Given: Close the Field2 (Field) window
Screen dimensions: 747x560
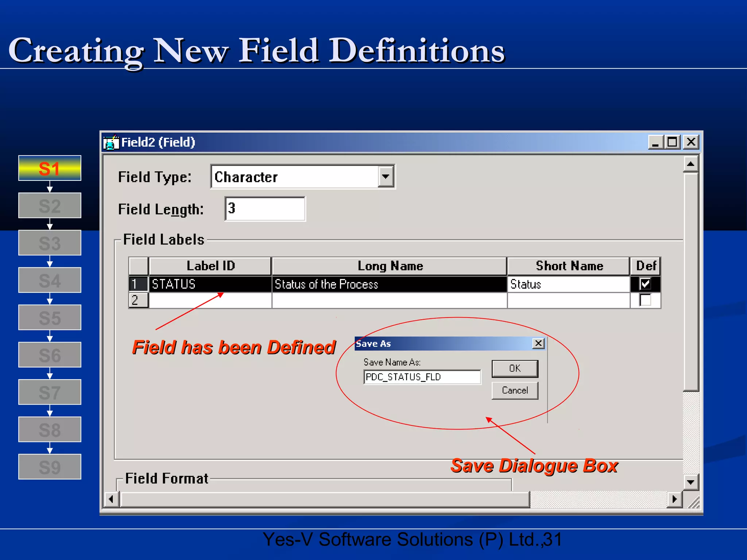Looking at the screenshot, I should click(691, 142).
